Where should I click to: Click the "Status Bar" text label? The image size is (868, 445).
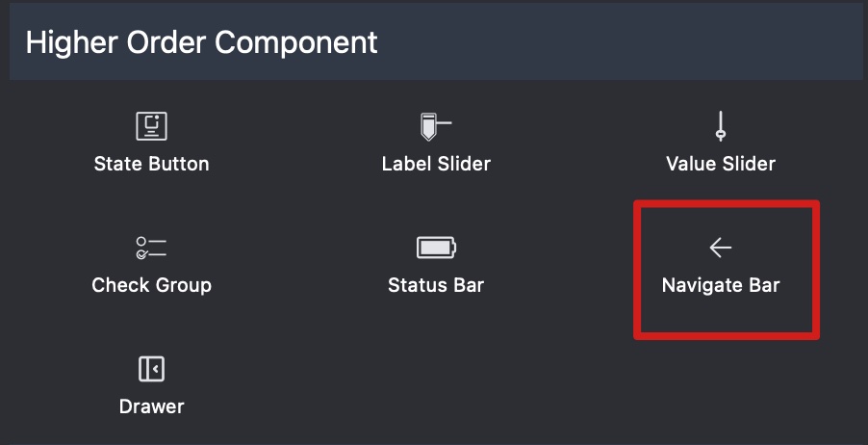436,285
